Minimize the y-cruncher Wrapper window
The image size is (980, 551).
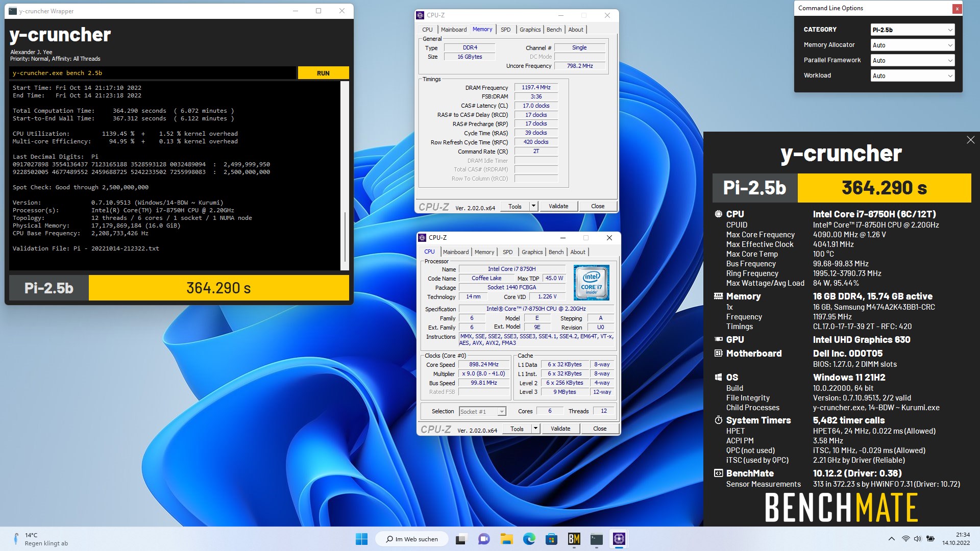pyautogui.click(x=296, y=11)
